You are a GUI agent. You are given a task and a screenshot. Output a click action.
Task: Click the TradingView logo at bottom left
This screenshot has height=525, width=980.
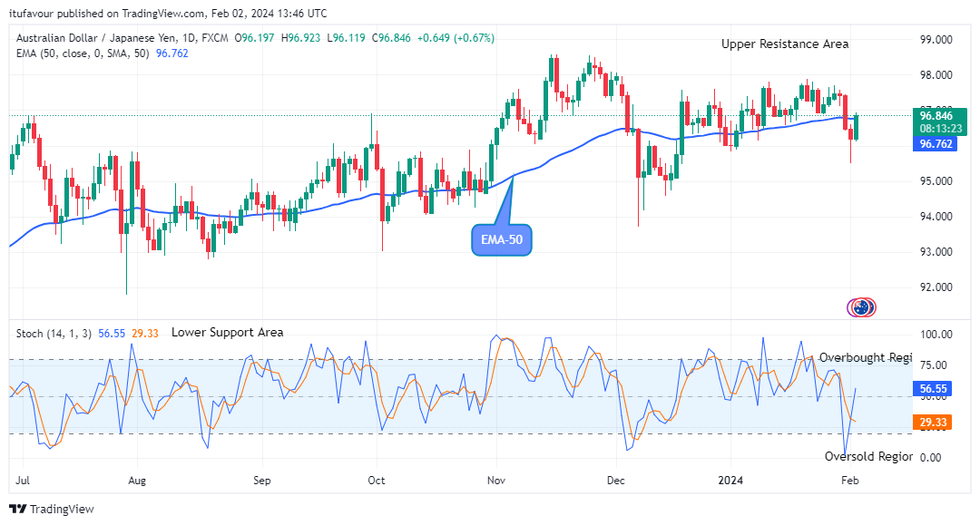coord(51,509)
